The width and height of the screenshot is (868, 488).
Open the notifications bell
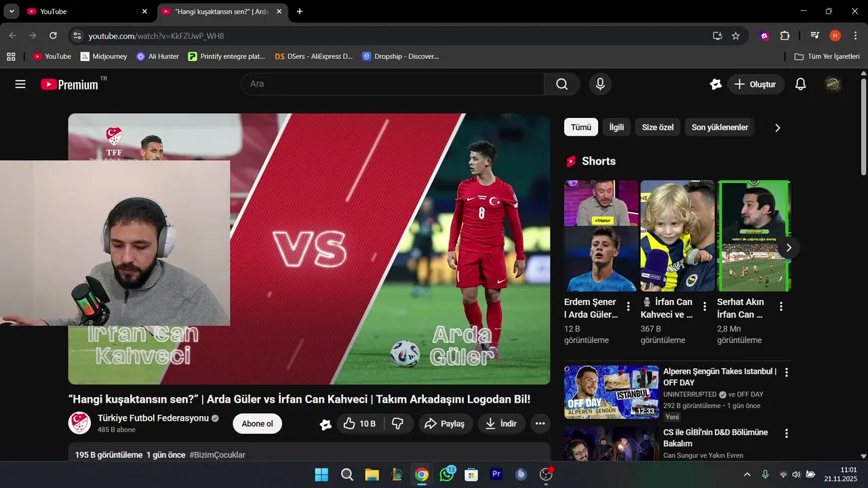tap(800, 84)
